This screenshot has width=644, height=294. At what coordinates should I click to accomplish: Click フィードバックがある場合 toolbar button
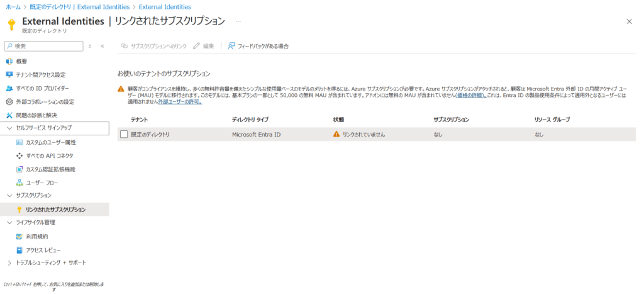[258, 46]
